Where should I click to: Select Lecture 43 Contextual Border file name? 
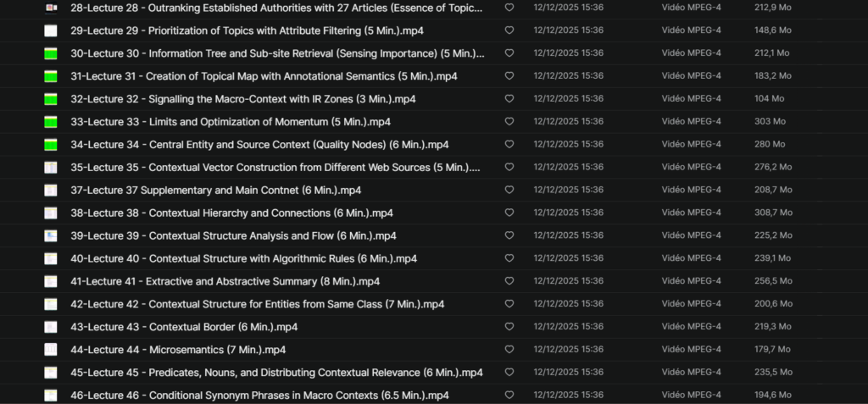point(184,327)
